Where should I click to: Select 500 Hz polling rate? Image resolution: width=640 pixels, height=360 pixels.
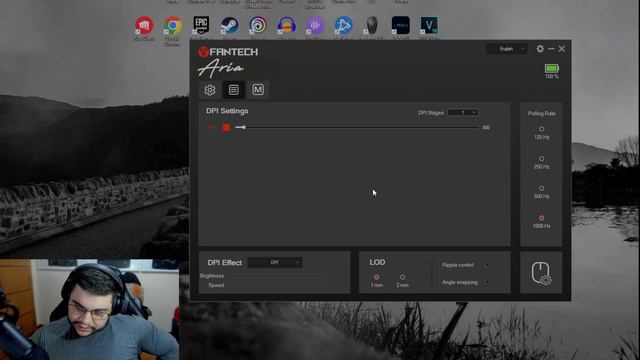point(542,189)
